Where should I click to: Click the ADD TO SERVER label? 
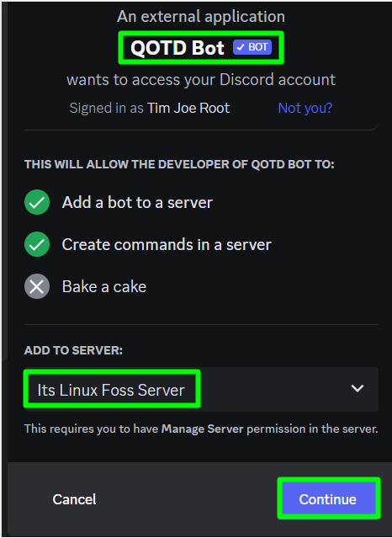coord(73,350)
